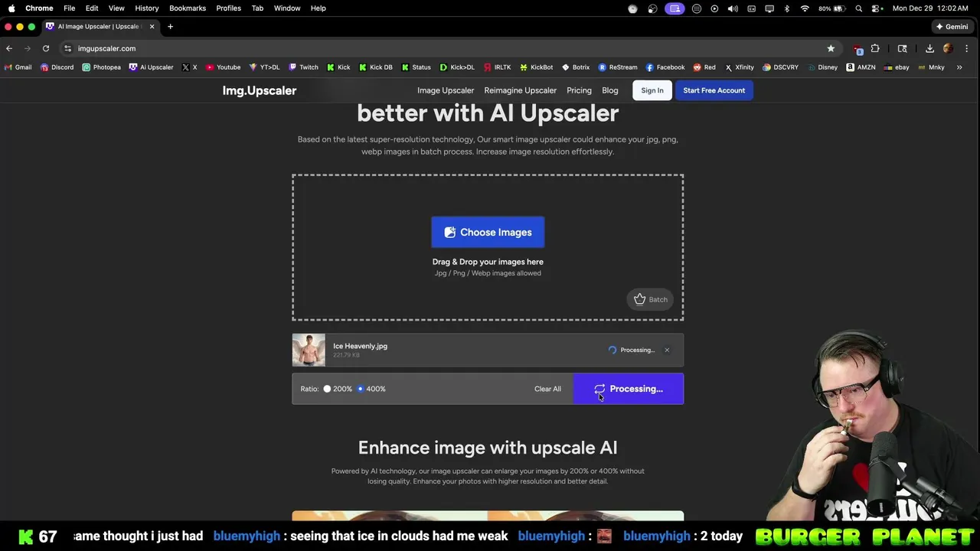Open the Kick>DL bookmark
Viewport: 980px width, 551px height.
(457, 67)
